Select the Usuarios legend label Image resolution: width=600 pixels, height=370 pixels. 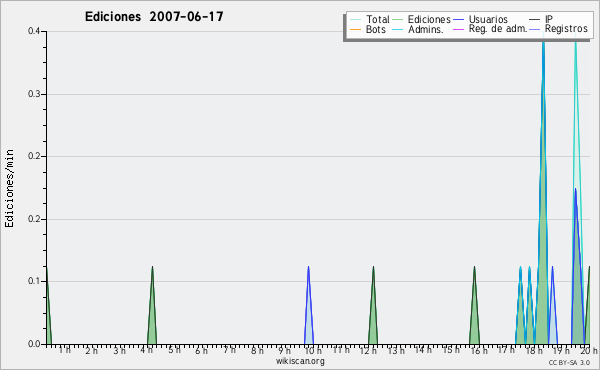click(488, 19)
